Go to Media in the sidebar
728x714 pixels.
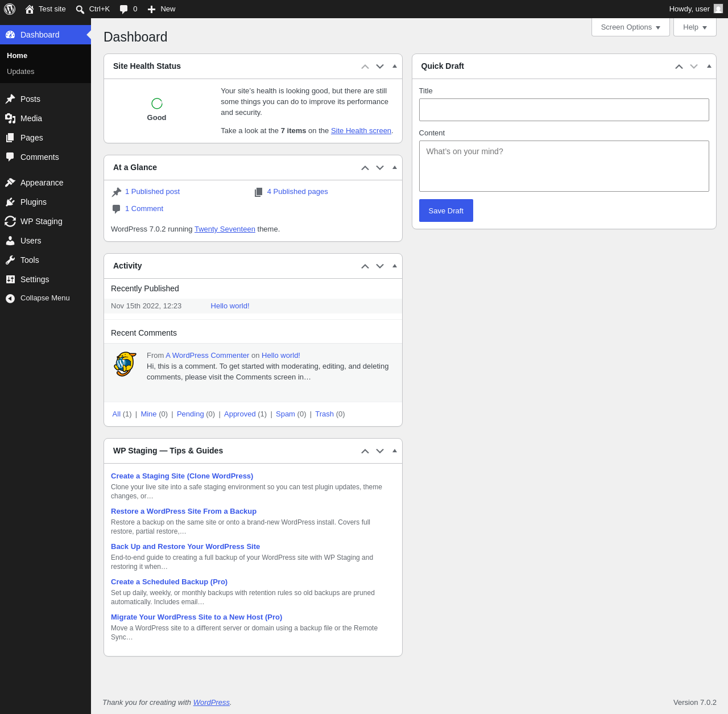point(45,118)
